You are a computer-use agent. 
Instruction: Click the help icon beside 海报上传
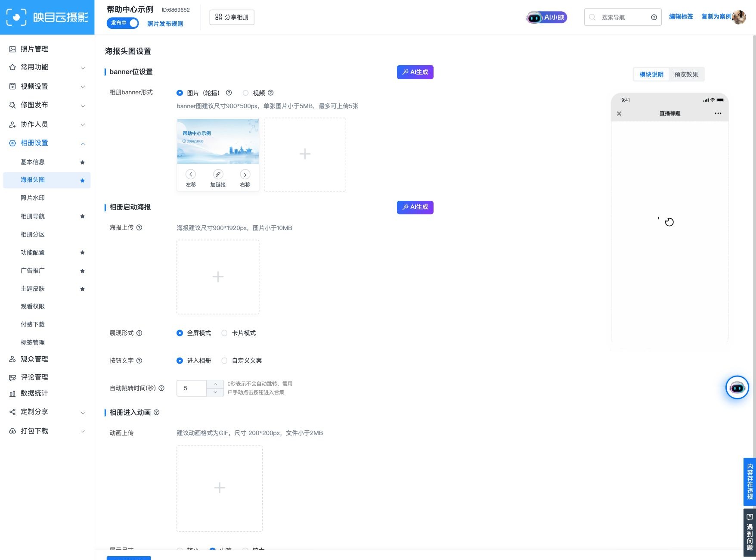139,227
